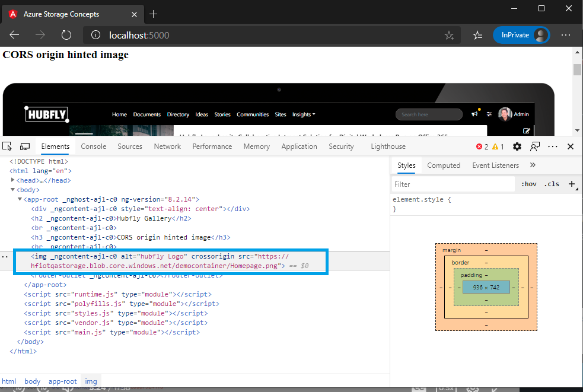Open the InPrivate profile button
The height and width of the screenshot is (392, 583).
pos(521,35)
